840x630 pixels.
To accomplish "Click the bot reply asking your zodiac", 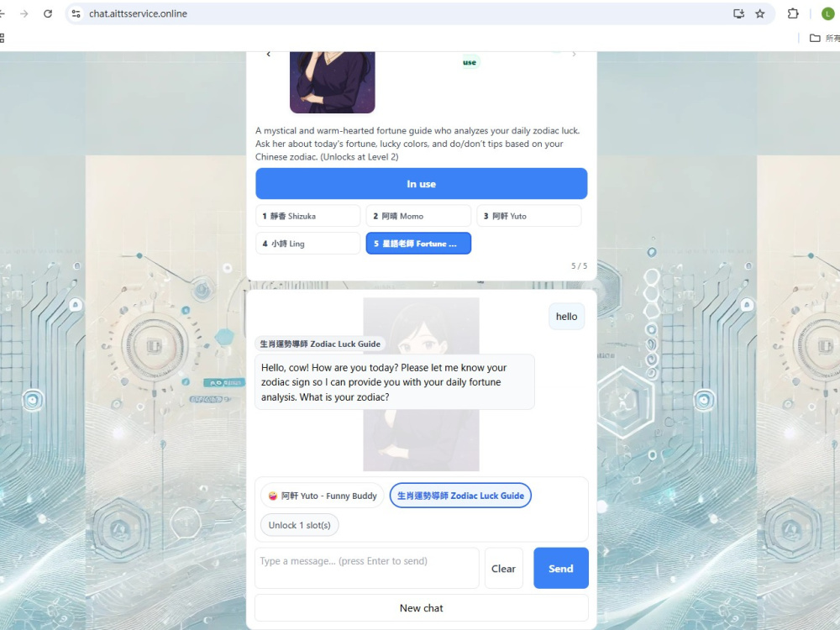I will 394,382.
